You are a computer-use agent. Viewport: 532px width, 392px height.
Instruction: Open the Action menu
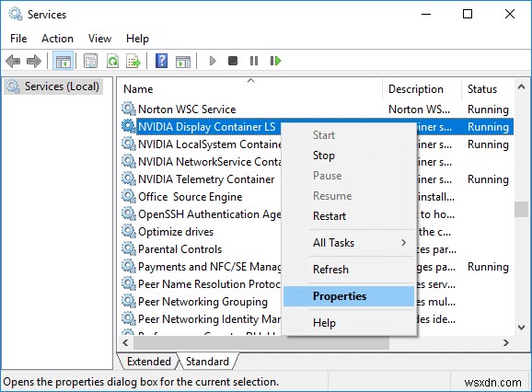coord(57,39)
